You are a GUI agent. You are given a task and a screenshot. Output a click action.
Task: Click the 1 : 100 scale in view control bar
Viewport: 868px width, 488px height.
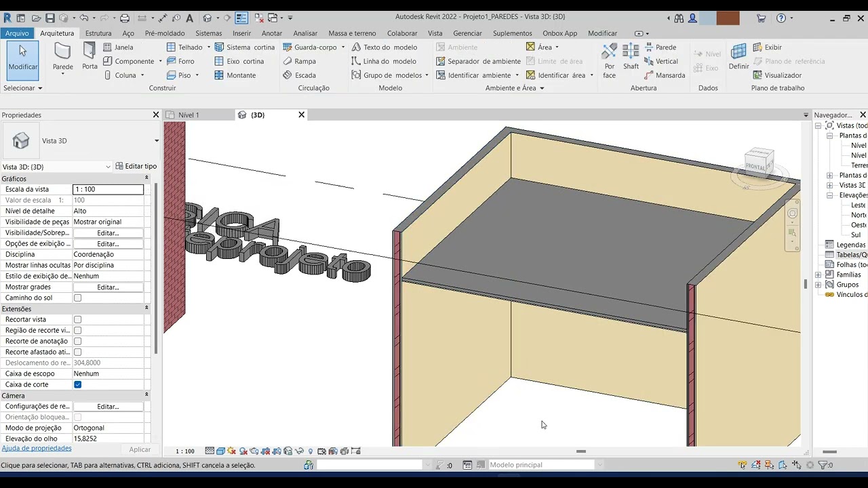pyautogui.click(x=184, y=451)
